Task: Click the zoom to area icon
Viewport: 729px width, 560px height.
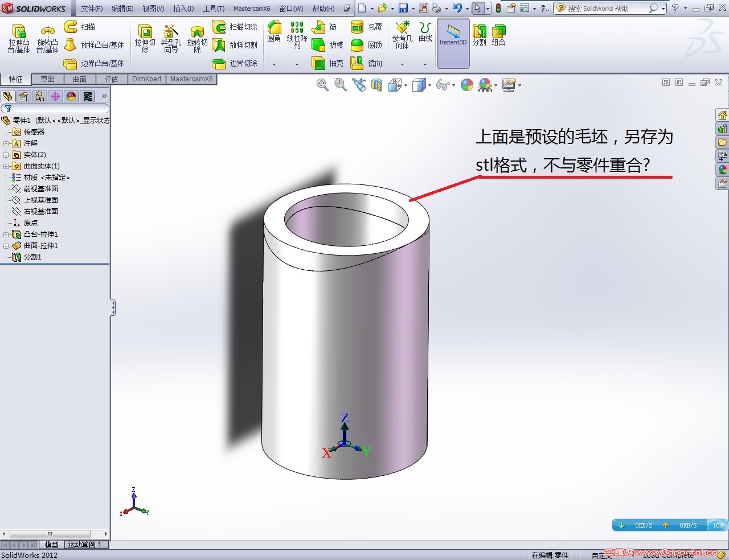Action: pyautogui.click(x=341, y=85)
